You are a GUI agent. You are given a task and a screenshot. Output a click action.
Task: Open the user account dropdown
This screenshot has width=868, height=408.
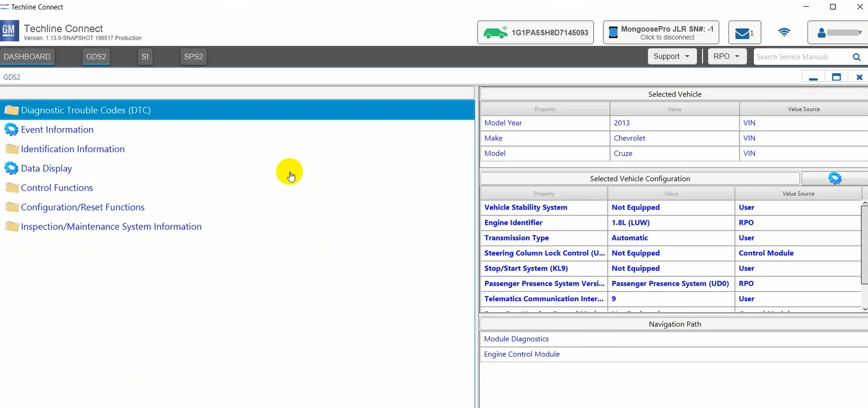pyautogui.click(x=838, y=33)
